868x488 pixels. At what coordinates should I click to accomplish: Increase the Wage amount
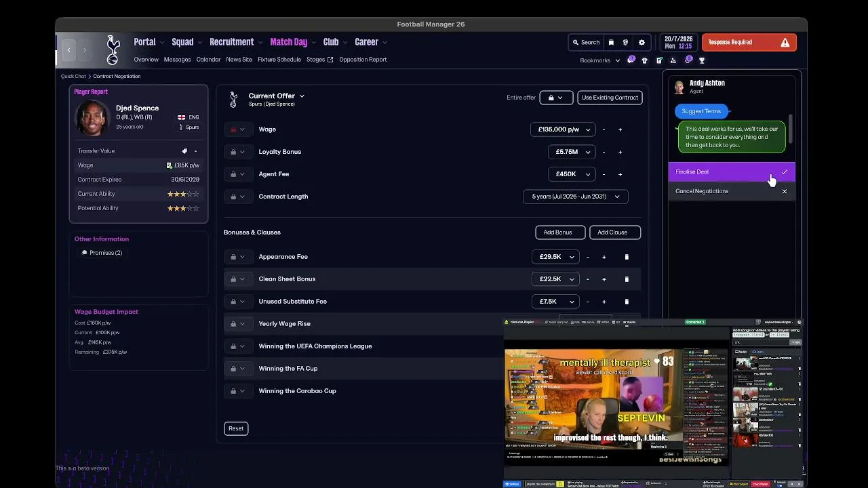(x=620, y=129)
